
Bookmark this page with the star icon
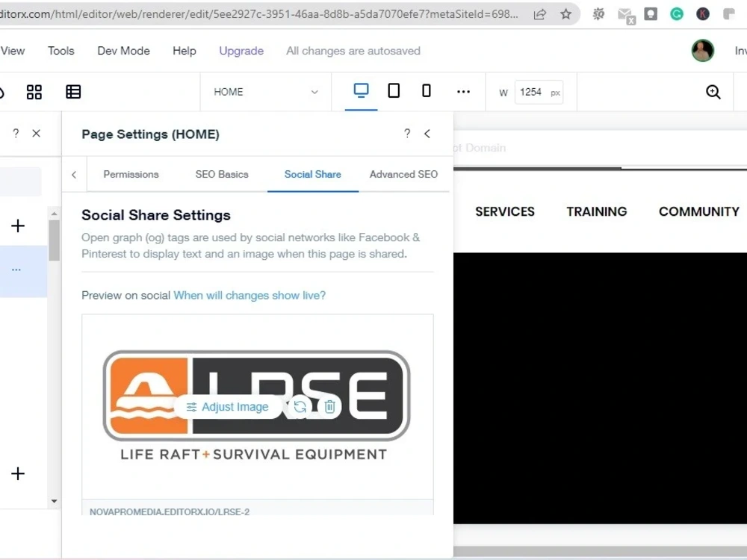pyautogui.click(x=565, y=14)
